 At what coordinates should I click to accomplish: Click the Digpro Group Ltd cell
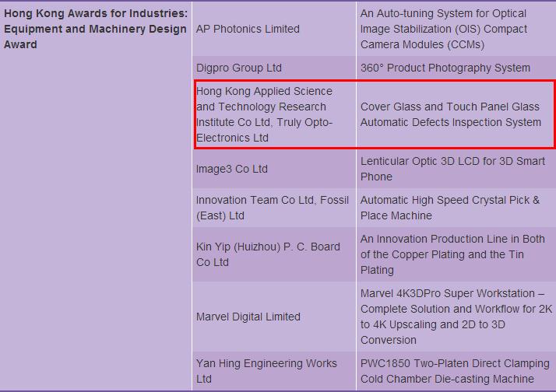point(239,68)
